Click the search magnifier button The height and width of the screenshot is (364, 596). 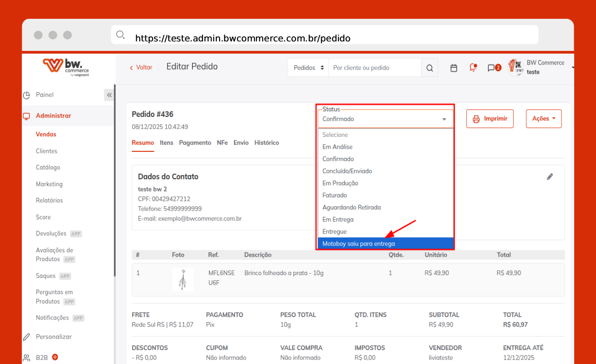point(429,68)
